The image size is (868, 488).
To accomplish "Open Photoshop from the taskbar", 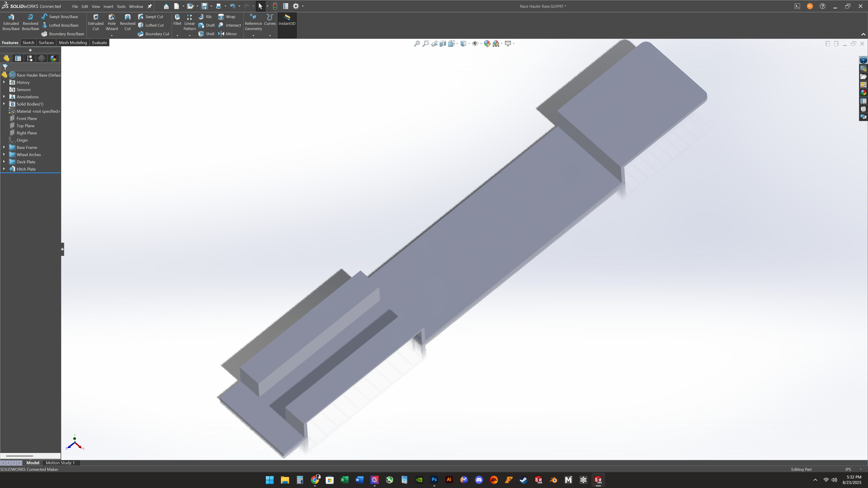I will (434, 480).
